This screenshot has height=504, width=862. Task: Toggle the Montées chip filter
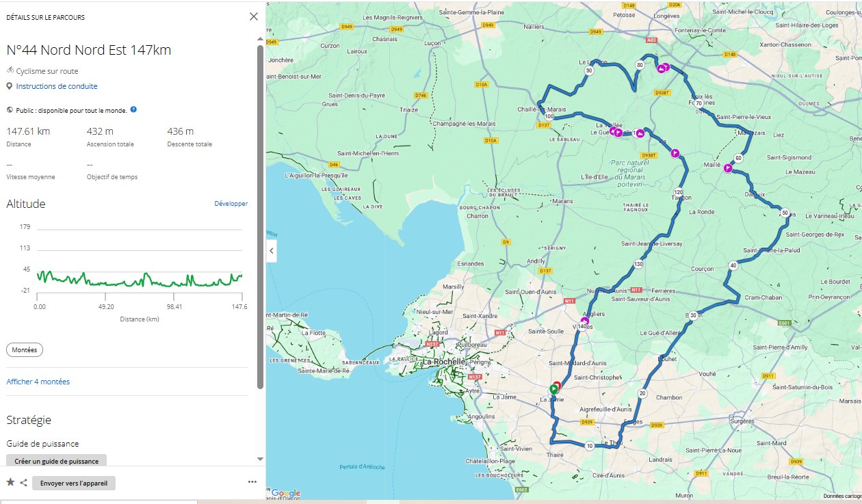[25, 349]
